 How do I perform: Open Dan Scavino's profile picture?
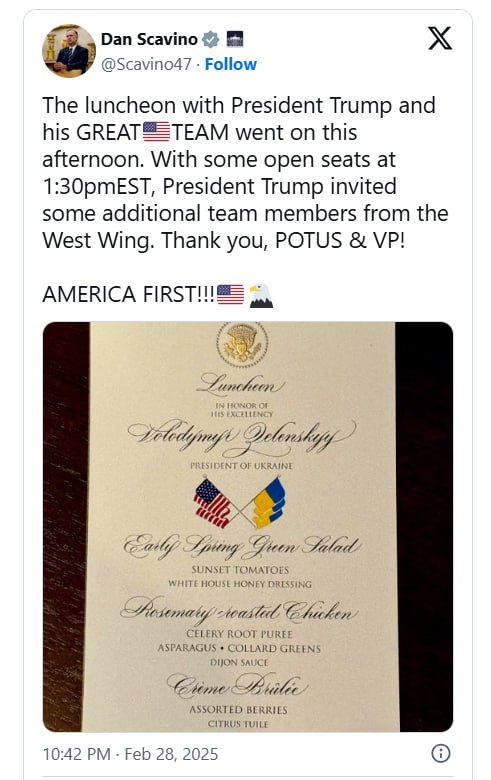click(x=69, y=51)
